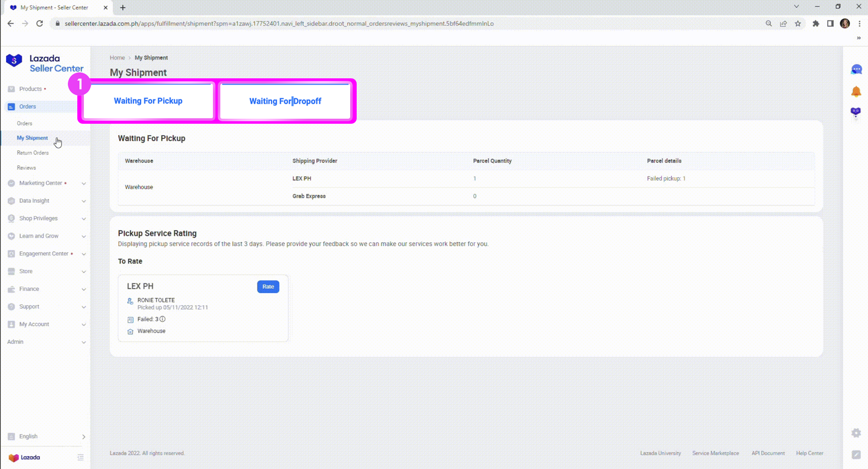Click the Lazada University footer link

coord(660,453)
